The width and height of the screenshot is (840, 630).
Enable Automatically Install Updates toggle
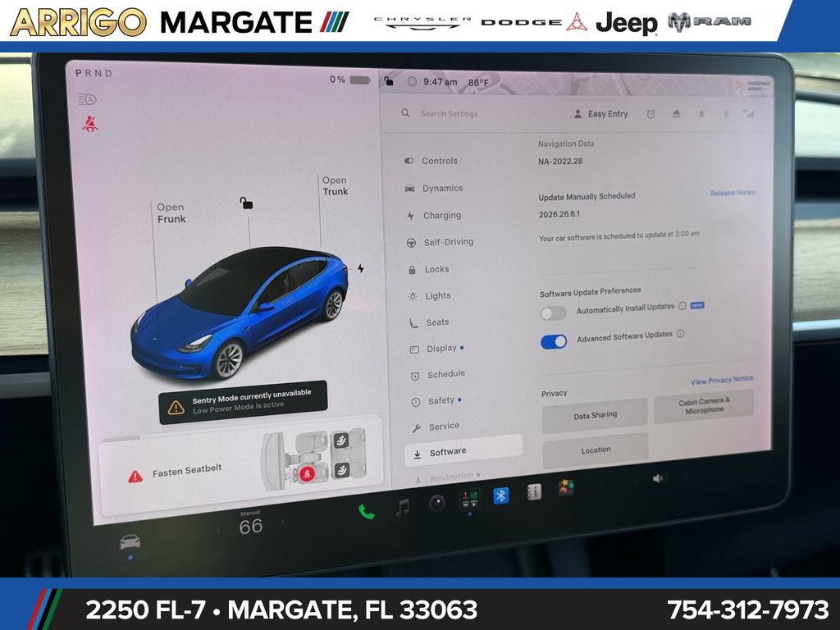[x=553, y=313]
